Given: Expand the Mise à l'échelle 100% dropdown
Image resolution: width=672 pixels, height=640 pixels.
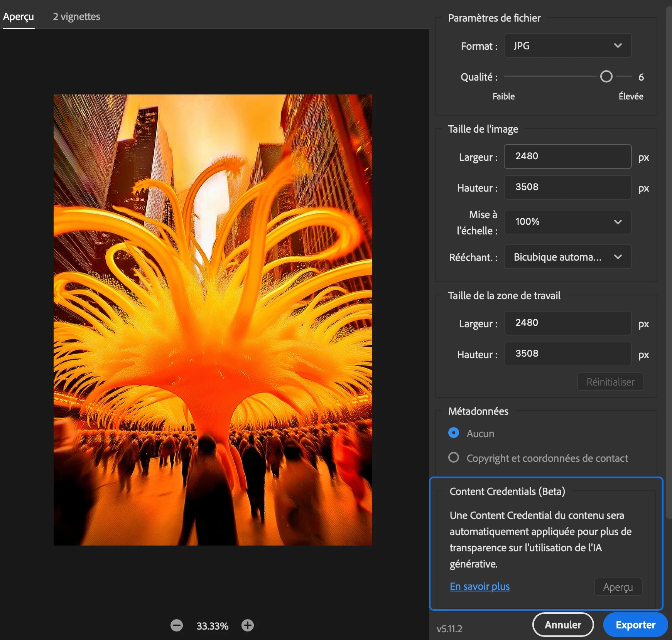Looking at the screenshot, I should tap(567, 222).
